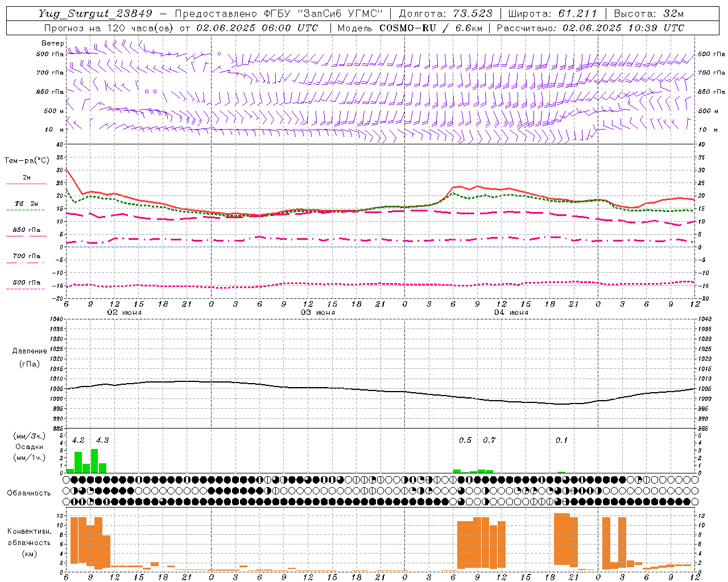
Task: Click the Тем-ра(°C) axis label
Action: point(27,161)
